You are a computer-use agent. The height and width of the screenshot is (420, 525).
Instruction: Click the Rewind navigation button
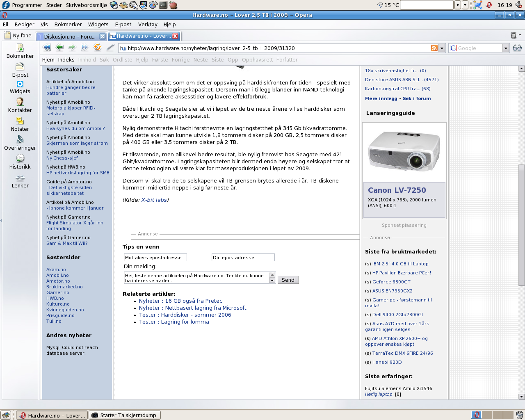coord(47,48)
